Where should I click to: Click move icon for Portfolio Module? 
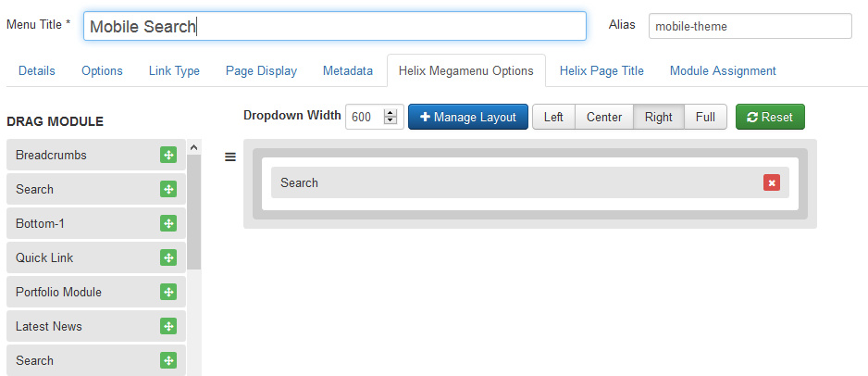pyautogui.click(x=168, y=293)
